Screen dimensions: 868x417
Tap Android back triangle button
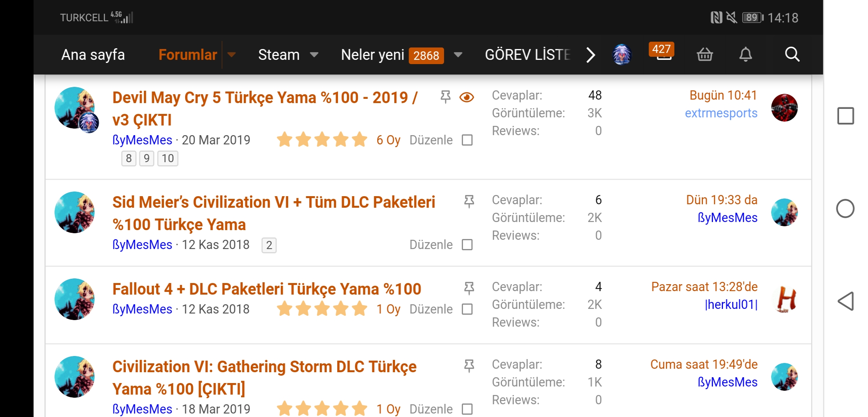pyautogui.click(x=845, y=301)
